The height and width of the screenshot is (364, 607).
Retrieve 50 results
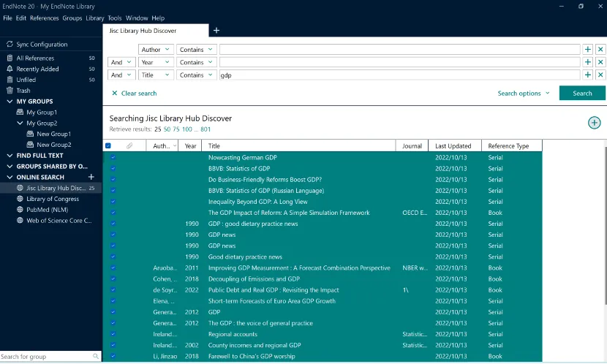167,129
